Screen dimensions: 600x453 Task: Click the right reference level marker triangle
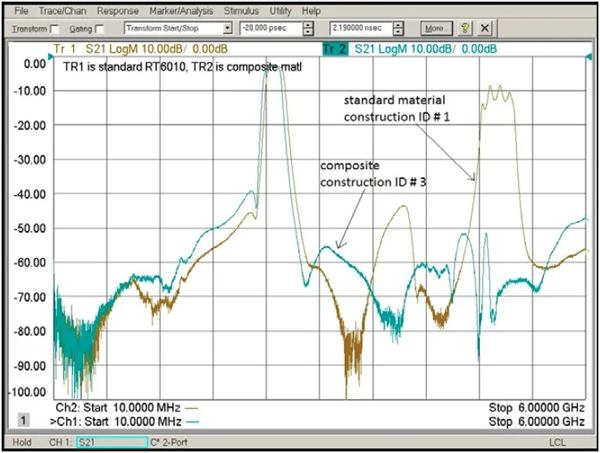[x=589, y=57]
